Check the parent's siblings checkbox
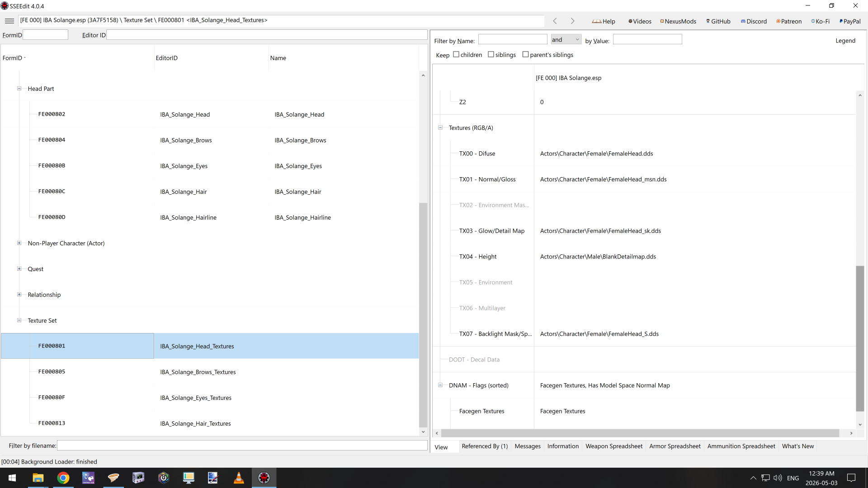Viewport: 868px width, 488px height. pyautogui.click(x=525, y=55)
